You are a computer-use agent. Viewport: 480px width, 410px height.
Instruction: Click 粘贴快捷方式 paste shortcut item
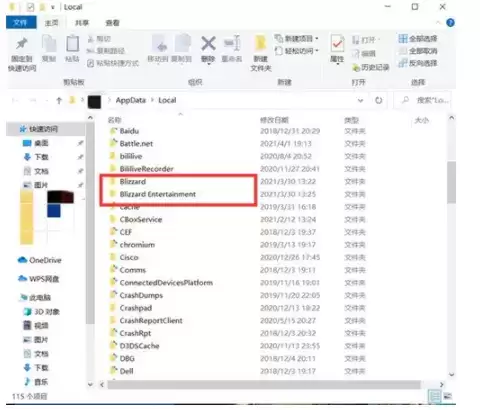pos(113,63)
